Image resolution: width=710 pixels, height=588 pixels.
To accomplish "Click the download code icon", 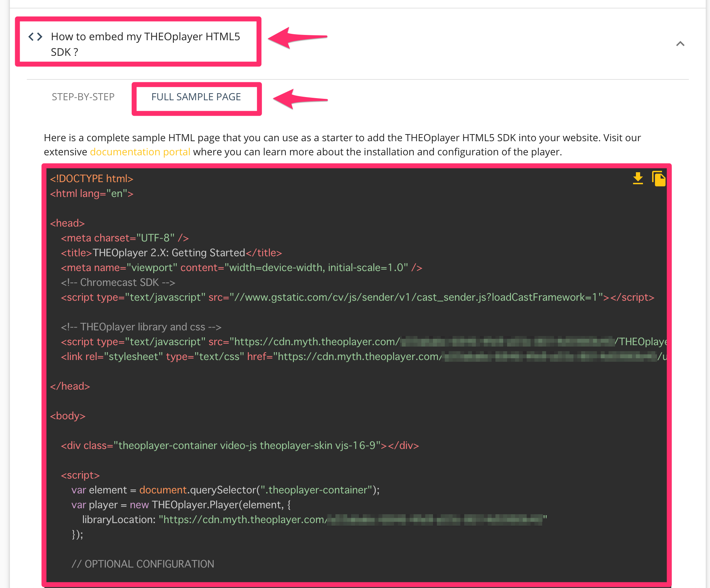I will [638, 179].
